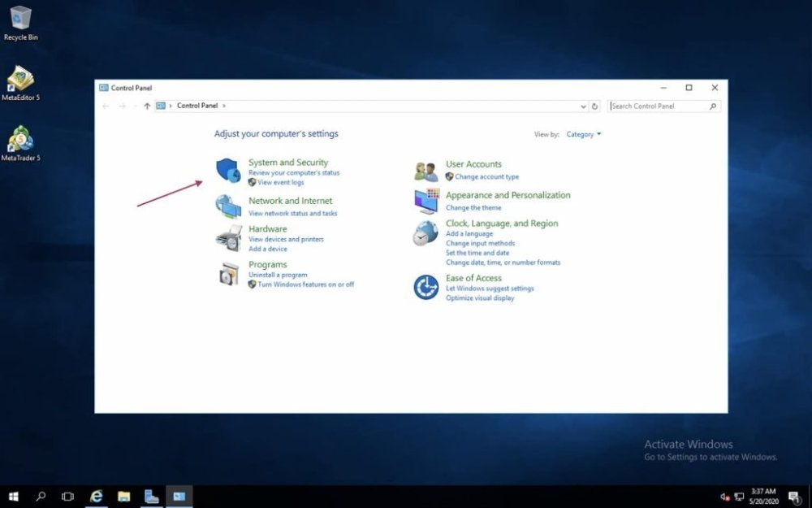This screenshot has height=508, width=812.
Task: Expand the chevron after Control Panel breadcrumb
Action: pyautogui.click(x=224, y=106)
